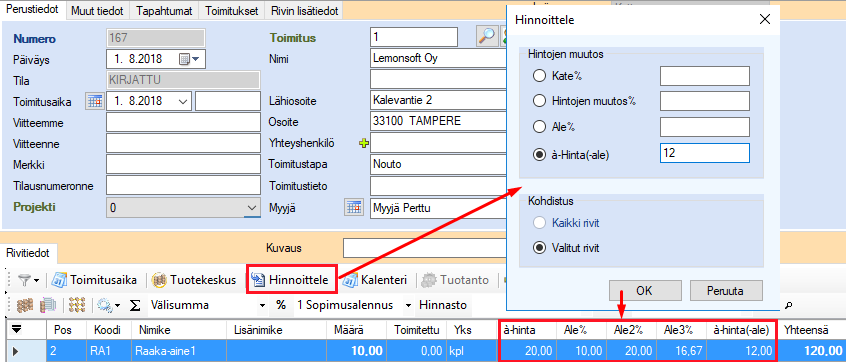The width and height of the screenshot is (846, 362).
Task: Click the Viitteemme input field
Action: pos(183,123)
